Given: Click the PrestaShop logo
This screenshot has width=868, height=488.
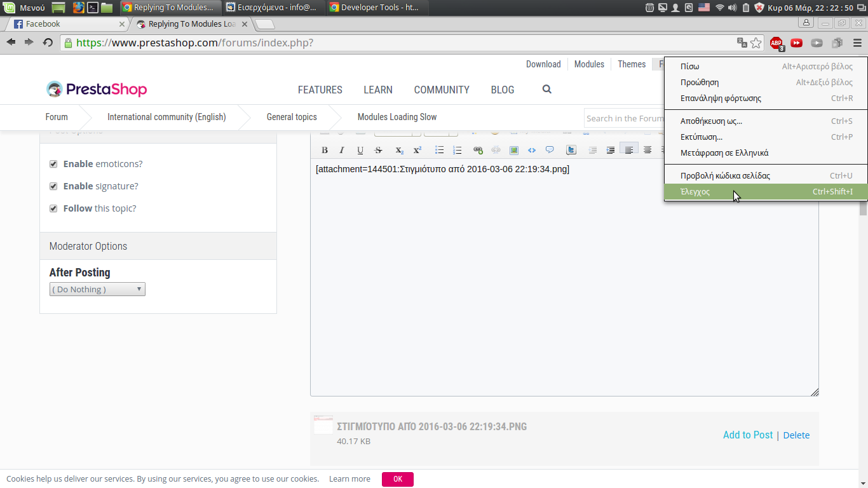Looking at the screenshot, I should pyautogui.click(x=97, y=90).
